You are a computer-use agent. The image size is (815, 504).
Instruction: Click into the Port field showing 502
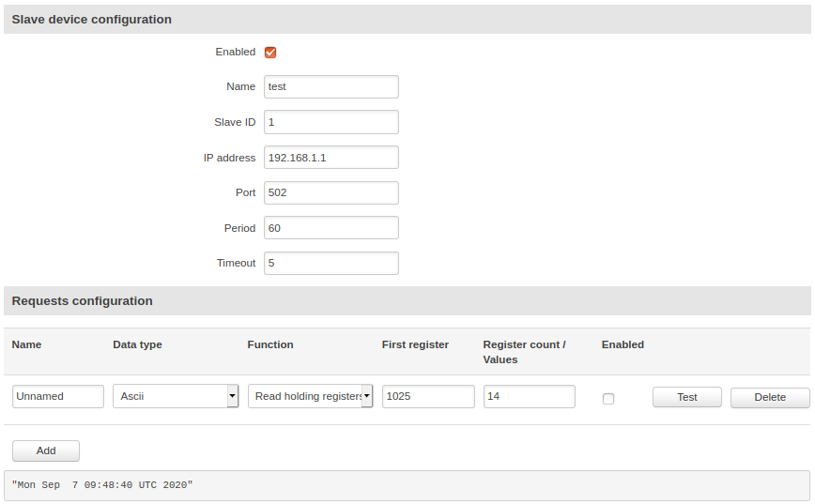coord(331,192)
